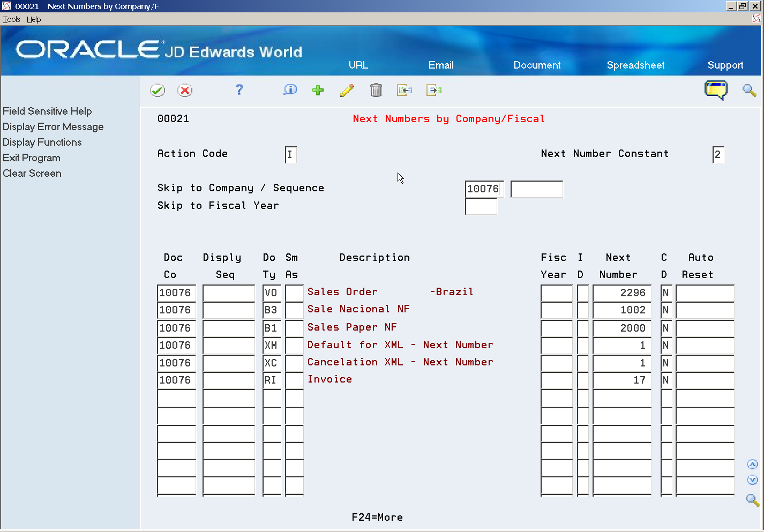The image size is (764, 532).
Task: Click Do Ty field showing B3
Action: tap(272, 310)
